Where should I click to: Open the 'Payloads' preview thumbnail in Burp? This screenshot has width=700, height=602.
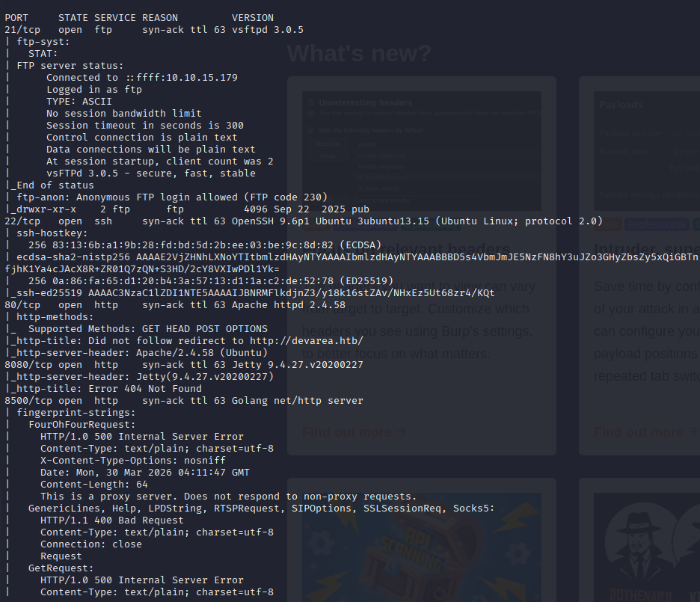pos(647,151)
